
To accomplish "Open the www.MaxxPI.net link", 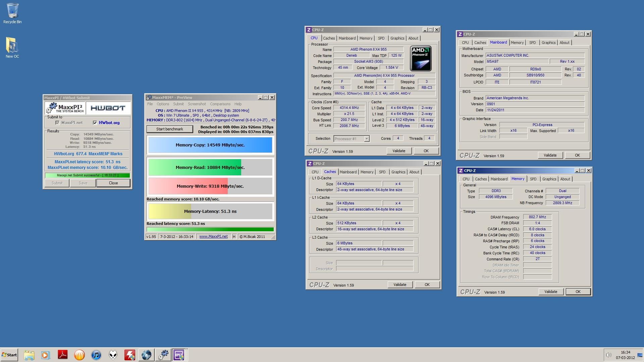I will click(213, 237).
